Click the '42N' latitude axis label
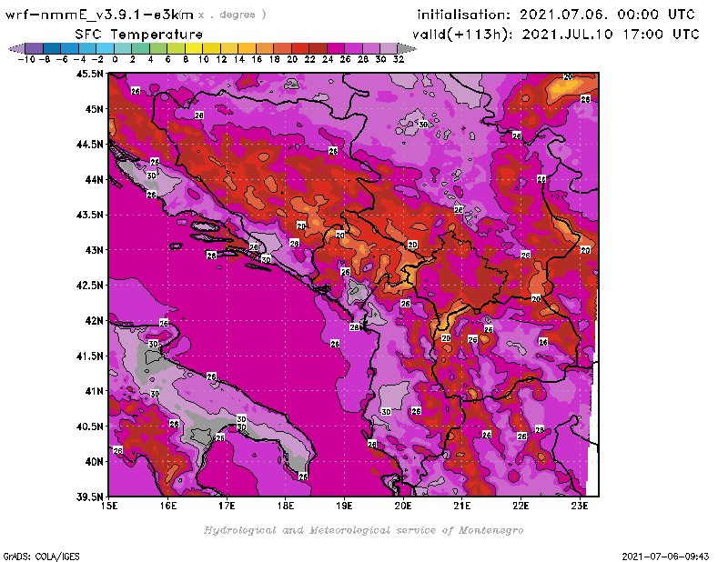Screen dimensions: 728x562 94,321
